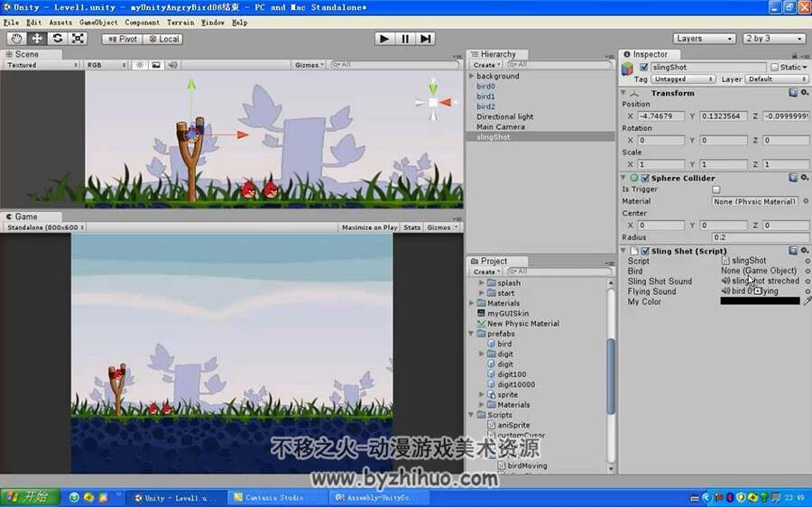Toggle scene image overlay icon

[x=156, y=65]
